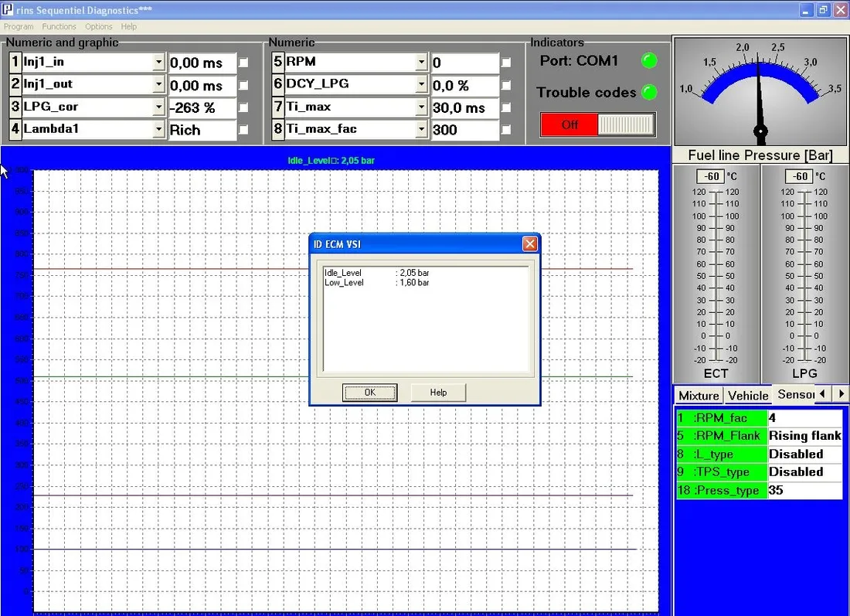Image resolution: width=850 pixels, height=616 pixels.
Task: Expand the DCY_LPG selection dropdown
Action: (x=422, y=84)
